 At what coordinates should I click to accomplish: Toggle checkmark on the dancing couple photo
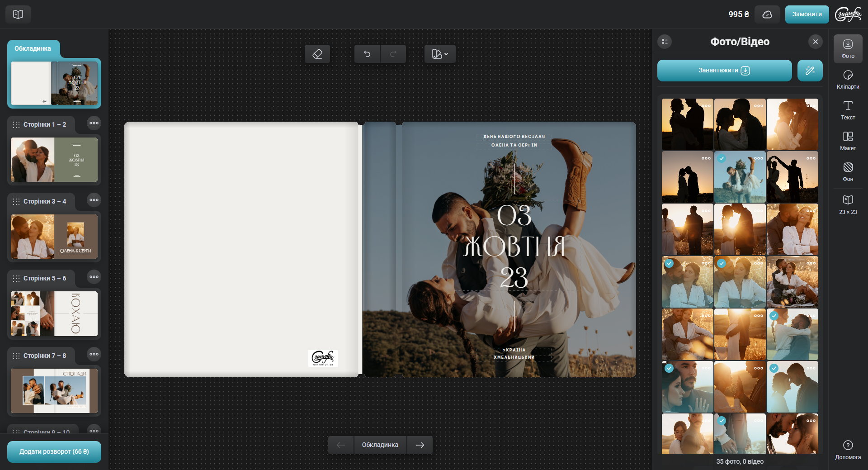tap(722, 159)
